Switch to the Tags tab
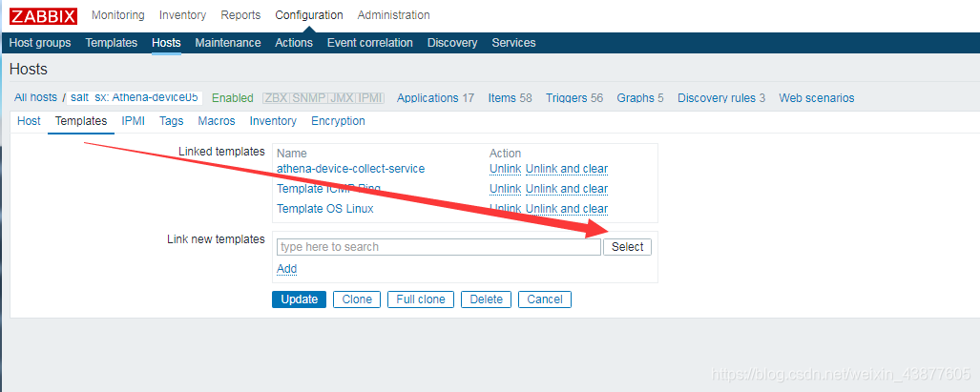This screenshot has width=980, height=392. 171,121
